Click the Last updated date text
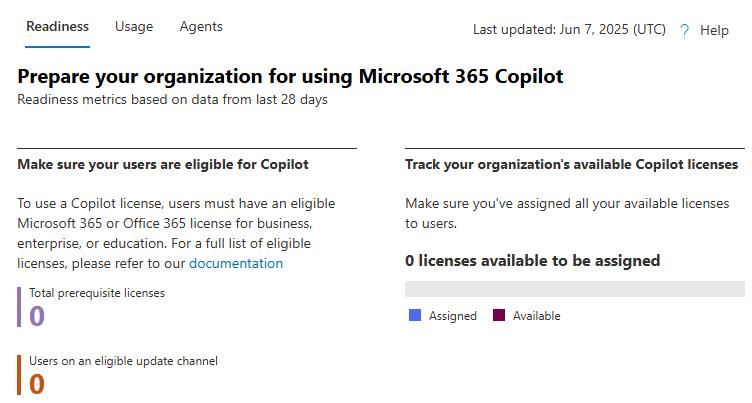Screen dimensions: 752x403 [569, 30]
